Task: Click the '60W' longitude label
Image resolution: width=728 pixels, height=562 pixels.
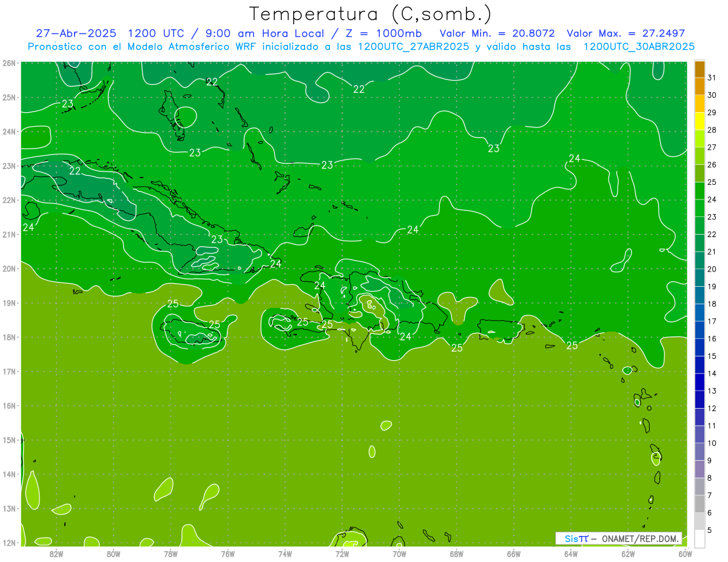Action: coord(685,554)
